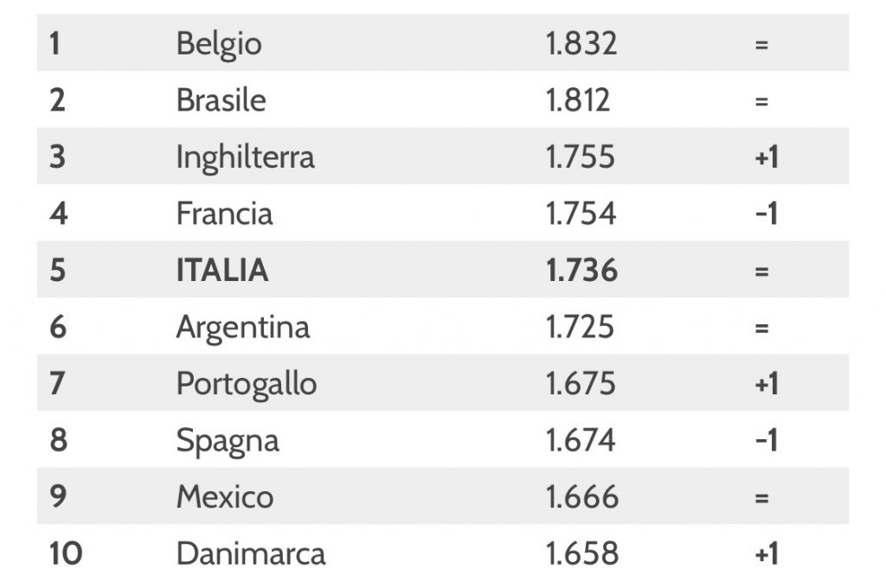Viewport: 886px width, 588px height.
Task: Select the 1.812 points value
Action: click(x=577, y=100)
